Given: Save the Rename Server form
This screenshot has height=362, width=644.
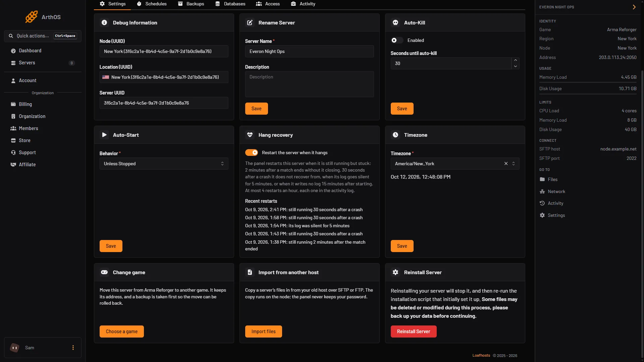Looking at the screenshot, I should click(x=256, y=109).
